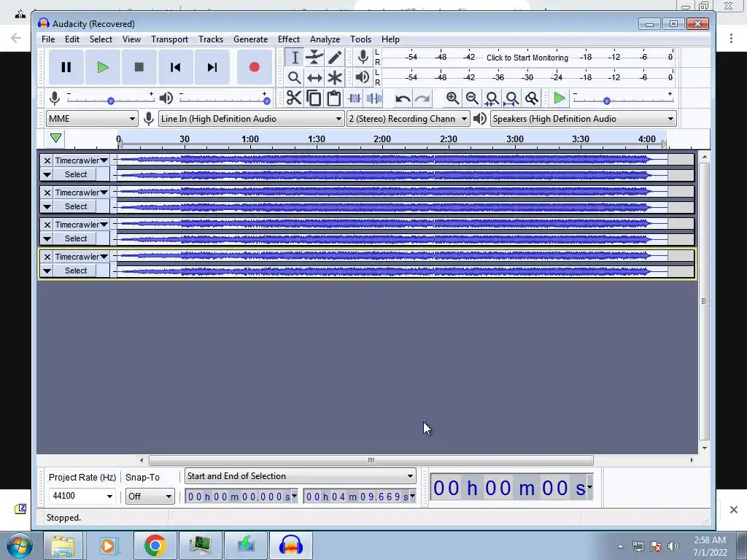Close the second Timecrawler track

click(47, 192)
